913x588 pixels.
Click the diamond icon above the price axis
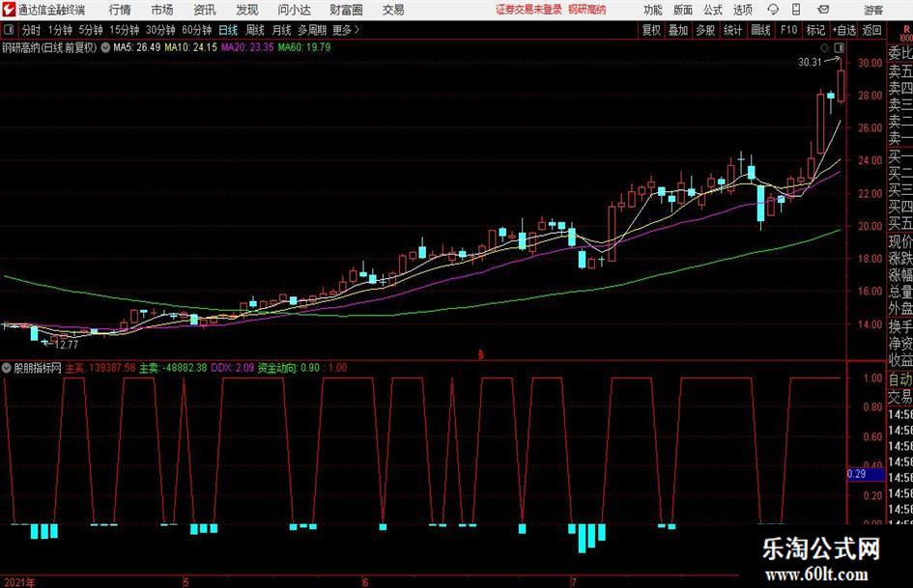click(824, 47)
